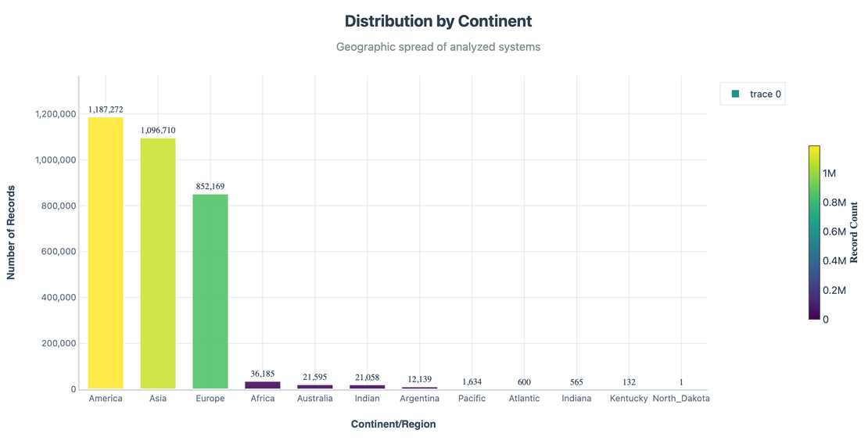This screenshot has width=868, height=444.
Task: Click the subtitle 'Geographic spread of analyzed systems'
Action: tap(438, 47)
